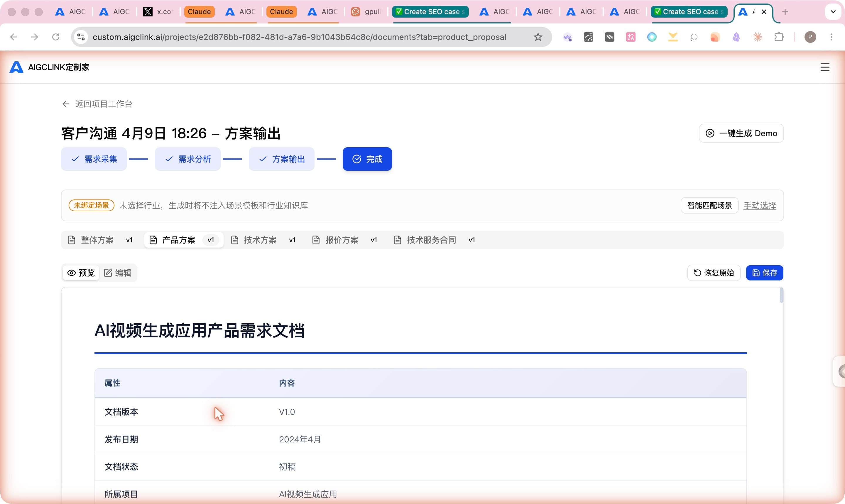Go to 需求分析 step
Screen dimensions: 845x504
pos(188,159)
